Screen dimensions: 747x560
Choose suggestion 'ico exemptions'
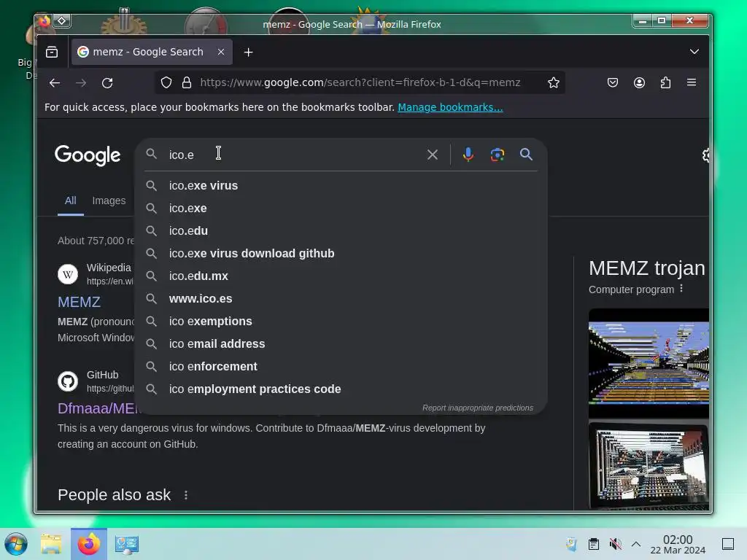pos(341,322)
